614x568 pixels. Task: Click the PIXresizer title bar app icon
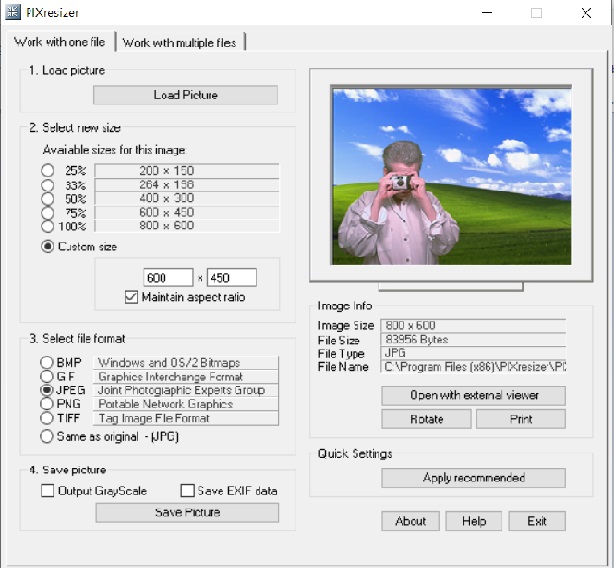coord(12,14)
